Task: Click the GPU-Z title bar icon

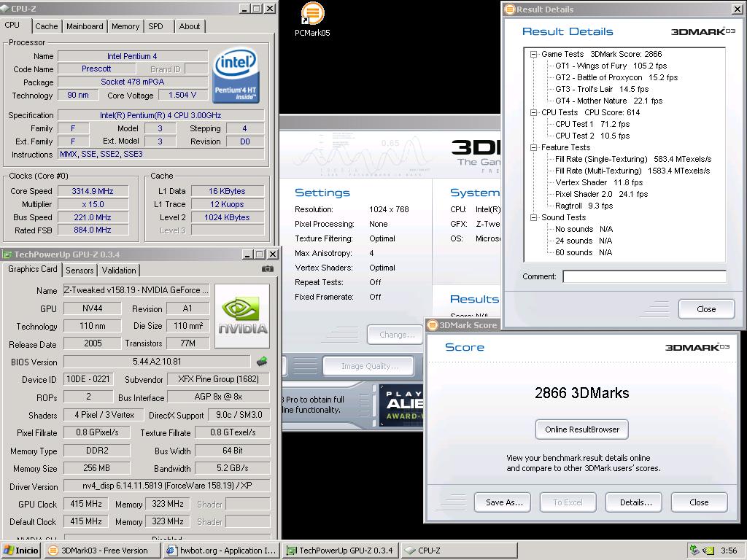Action: coord(7,254)
